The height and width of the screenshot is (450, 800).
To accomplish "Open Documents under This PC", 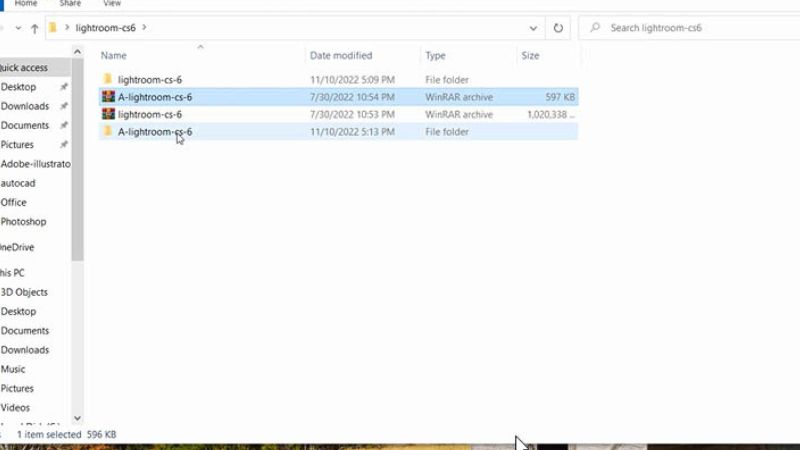I will [24, 331].
